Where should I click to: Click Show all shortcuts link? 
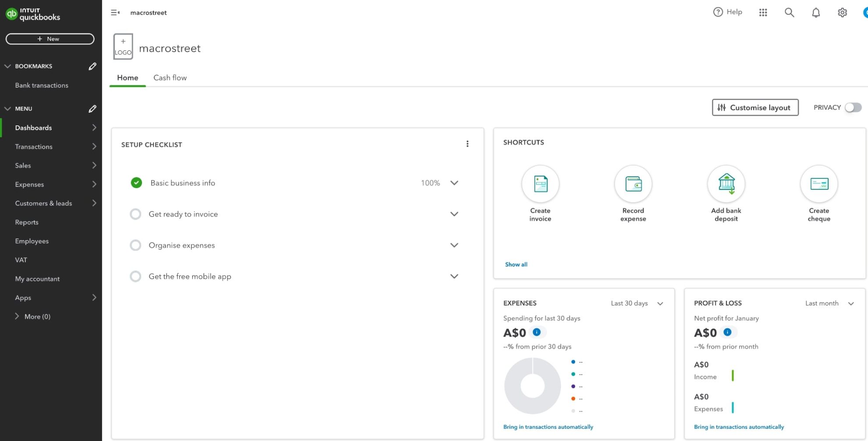click(x=516, y=264)
